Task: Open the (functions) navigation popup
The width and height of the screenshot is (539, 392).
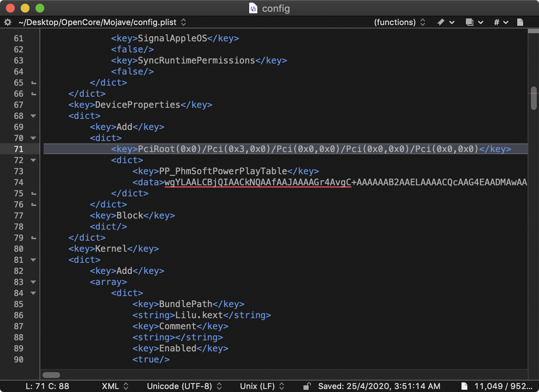Action: pyautogui.click(x=399, y=22)
